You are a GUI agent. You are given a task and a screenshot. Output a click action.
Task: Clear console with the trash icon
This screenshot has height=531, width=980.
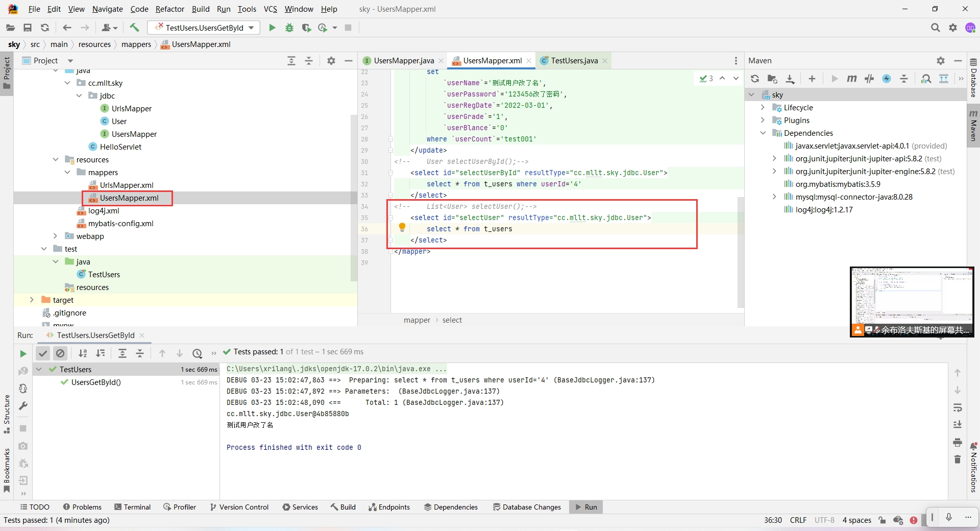pos(958,460)
